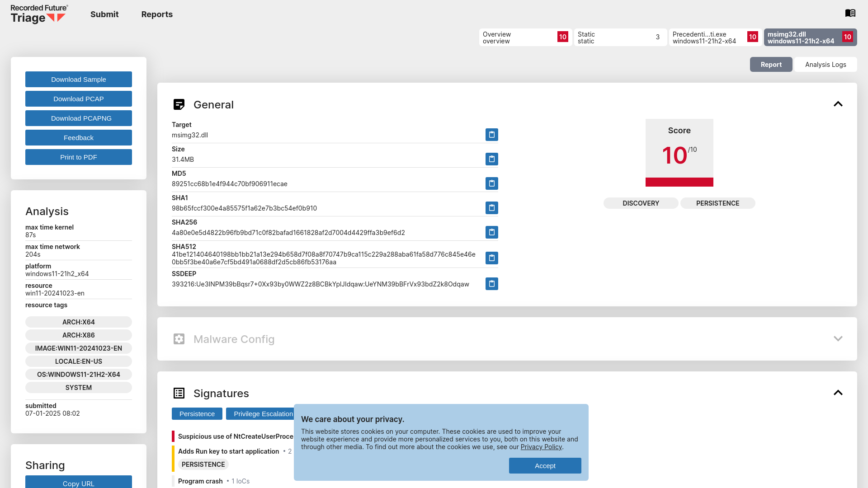868x488 pixels.
Task: Click the Recorded Future Triage logo
Action: [39, 14]
